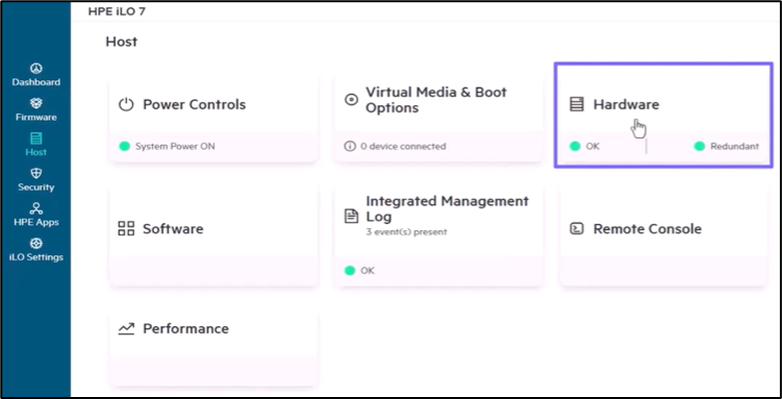Go to Security label in sidebar
The image size is (782, 399).
[x=36, y=187]
